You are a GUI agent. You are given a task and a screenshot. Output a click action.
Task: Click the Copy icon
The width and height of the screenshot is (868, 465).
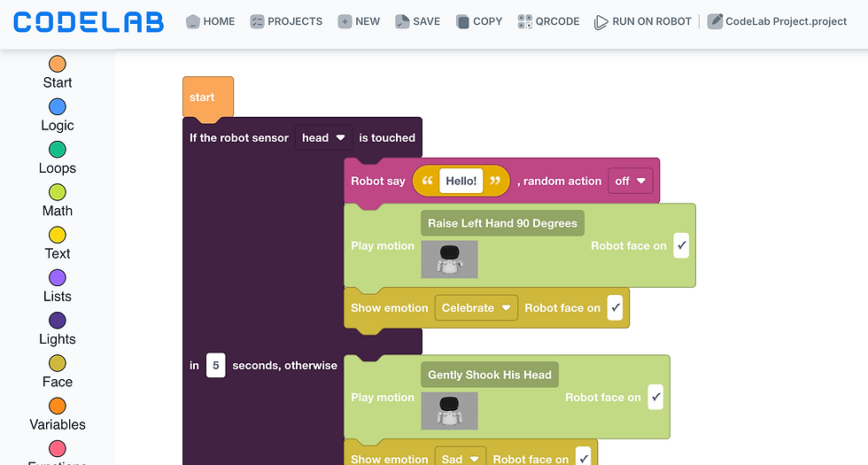click(462, 21)
